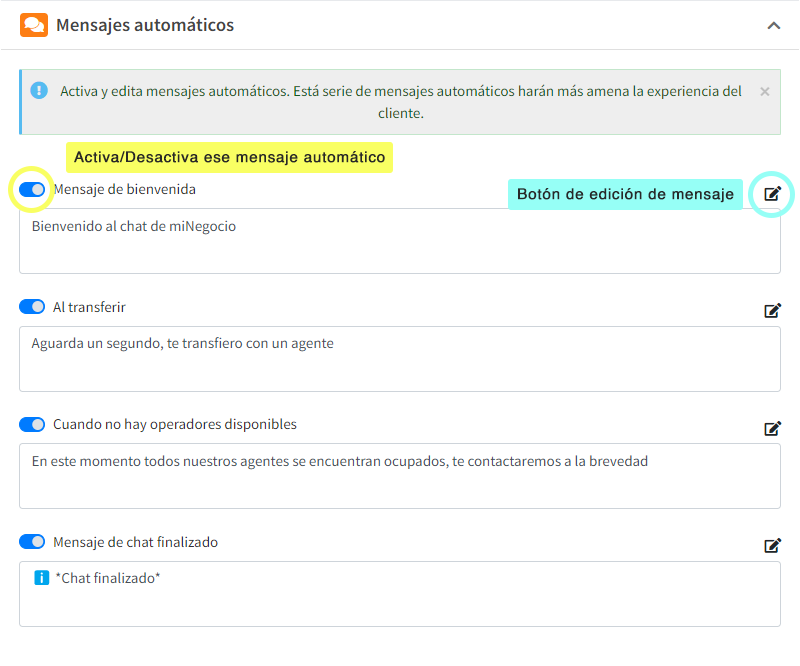Open editor for Al transferir message
The image size is (800, 666).
(772, 311)
